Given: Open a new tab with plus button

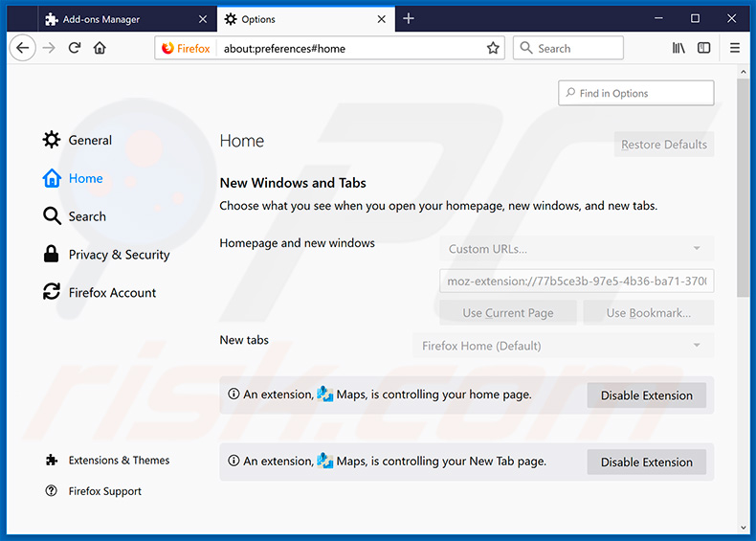Looking at the screenshot, I should coord(409,18).
